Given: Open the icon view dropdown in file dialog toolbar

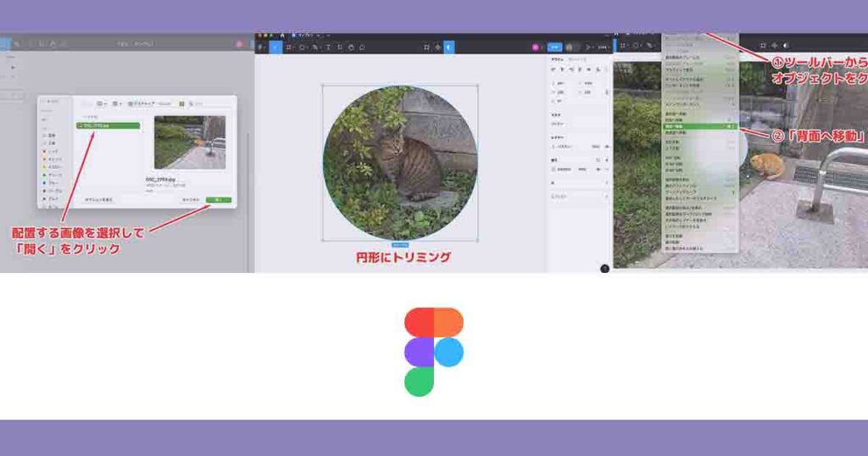Looking at the screenshot, I should coord(102,103).
